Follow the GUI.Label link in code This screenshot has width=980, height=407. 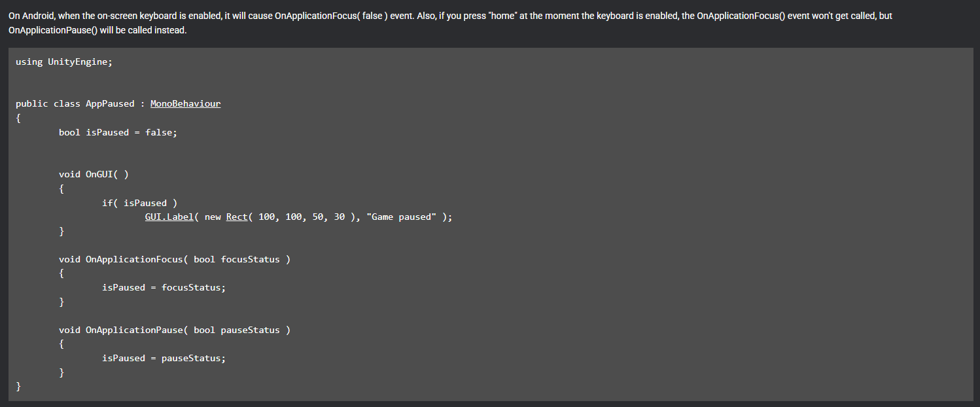(169, 217)
